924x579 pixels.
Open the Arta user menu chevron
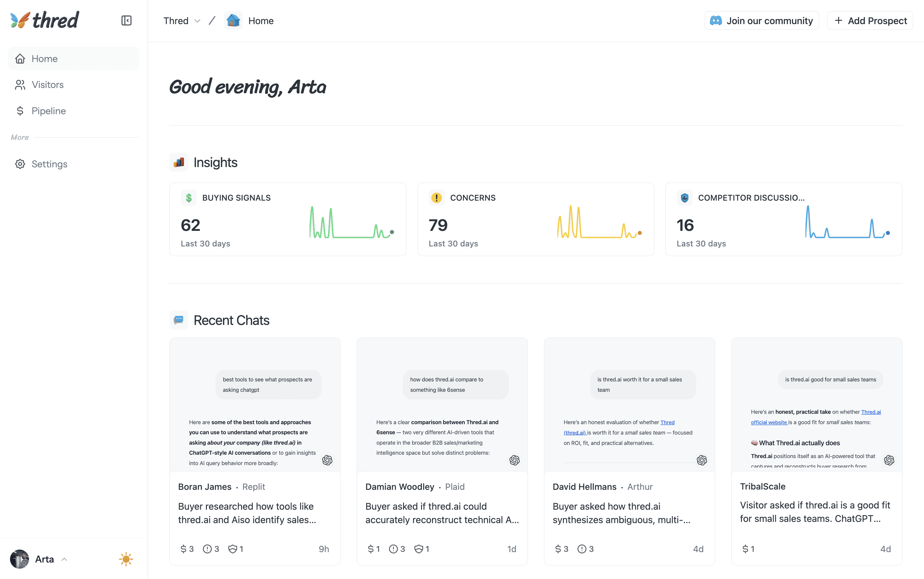pos(64,559)
